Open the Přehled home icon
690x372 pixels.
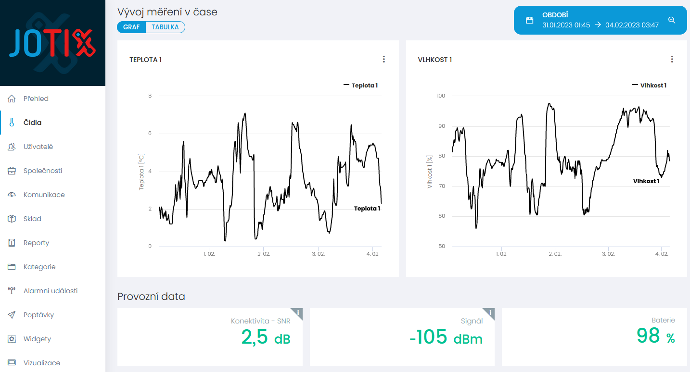coord(12,99)
